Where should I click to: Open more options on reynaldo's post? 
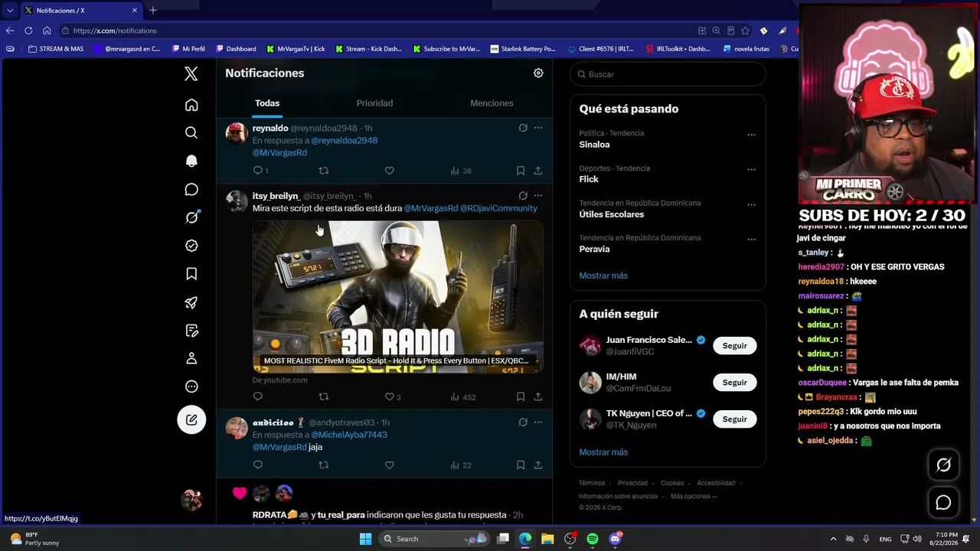point(538,128)
